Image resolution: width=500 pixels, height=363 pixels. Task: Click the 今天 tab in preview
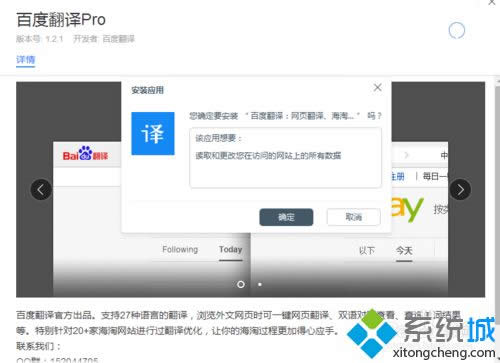[x=404, y=250]
